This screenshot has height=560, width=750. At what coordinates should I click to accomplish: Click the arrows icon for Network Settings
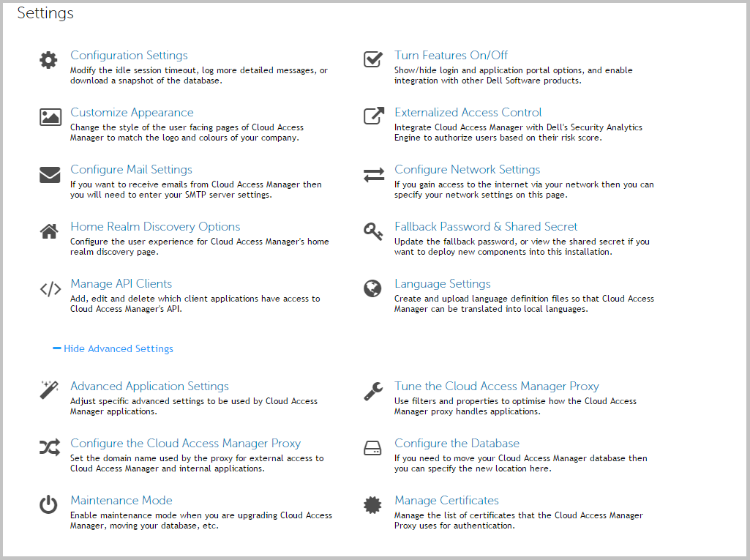coord(373,175)
